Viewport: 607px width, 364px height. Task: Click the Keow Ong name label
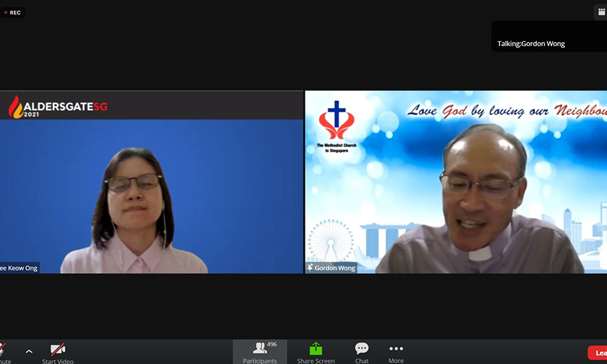19,268
